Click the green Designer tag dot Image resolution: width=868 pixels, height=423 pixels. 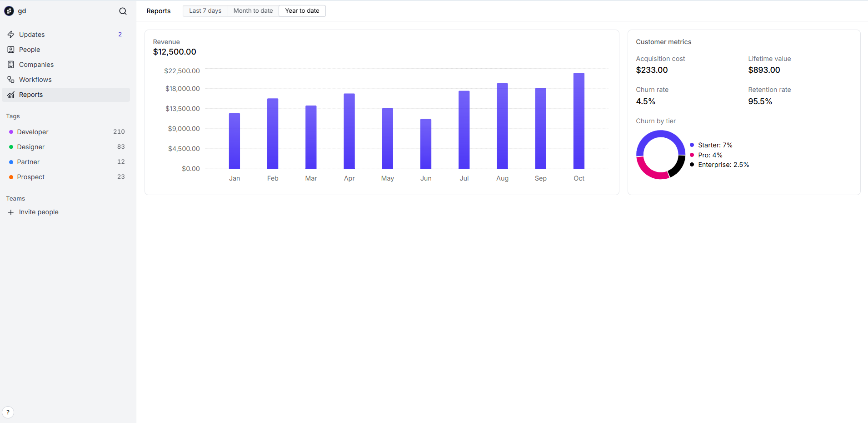11,147
